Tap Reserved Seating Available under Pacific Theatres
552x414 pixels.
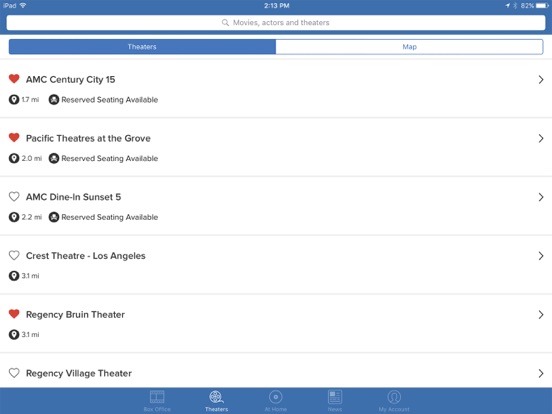[109, 159]
